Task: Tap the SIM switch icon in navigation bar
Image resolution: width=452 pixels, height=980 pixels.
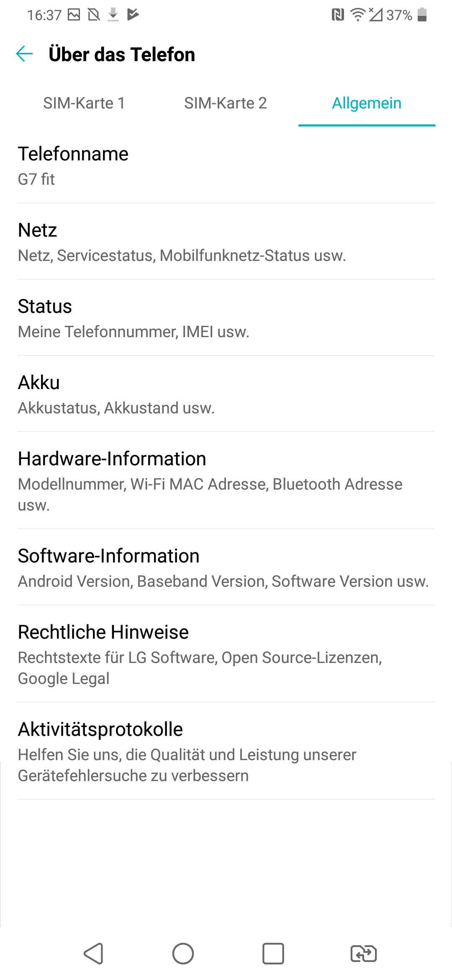Action: pyautogui.click(x=363, y=954)
